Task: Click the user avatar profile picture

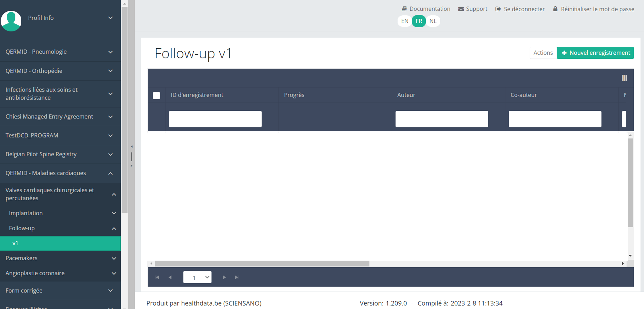Action: click(11, 21)
